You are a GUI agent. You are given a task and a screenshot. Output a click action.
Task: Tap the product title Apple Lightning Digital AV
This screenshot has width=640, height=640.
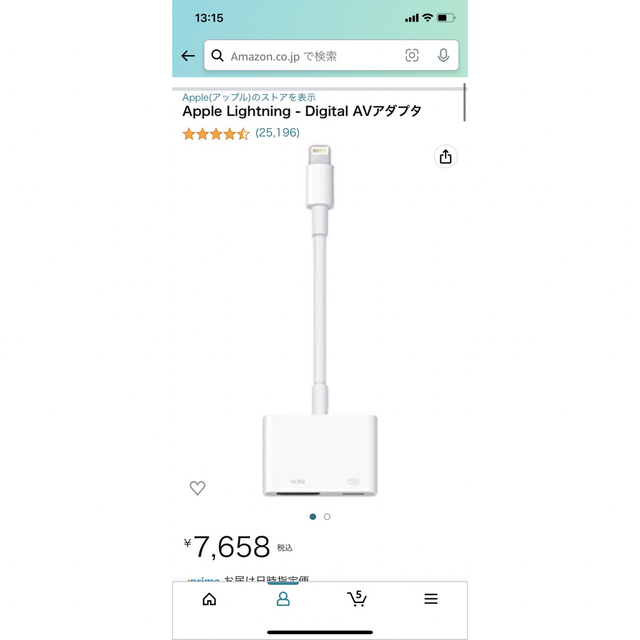[x=302, y=111]
